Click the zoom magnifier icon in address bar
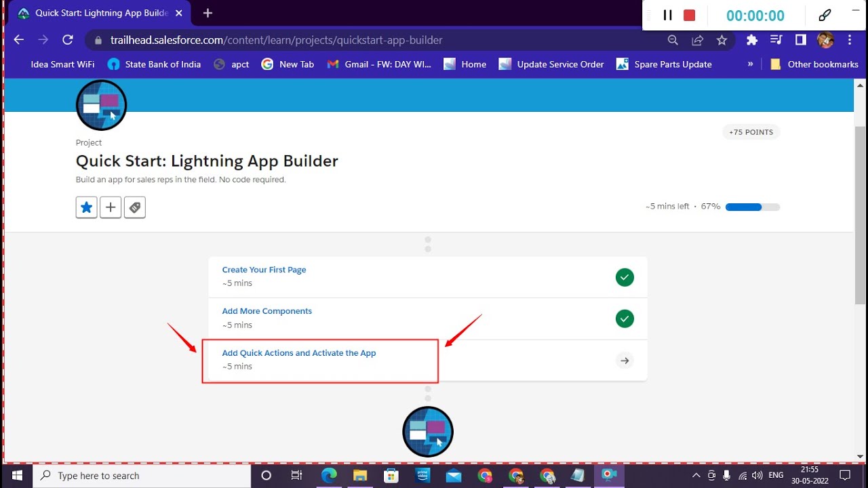This screenshot has width=868, height=488. (x=673, y=40)
